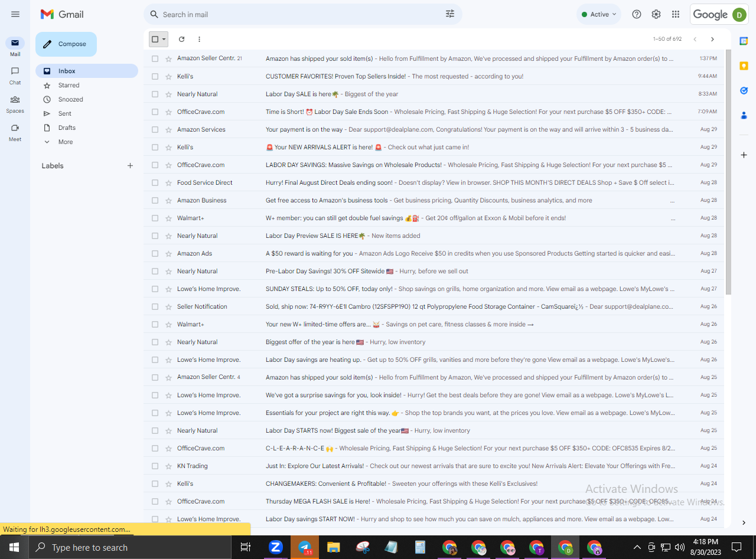Go to the next page of emails
This screenshot has height=559, width=756.
pos(712,39)
